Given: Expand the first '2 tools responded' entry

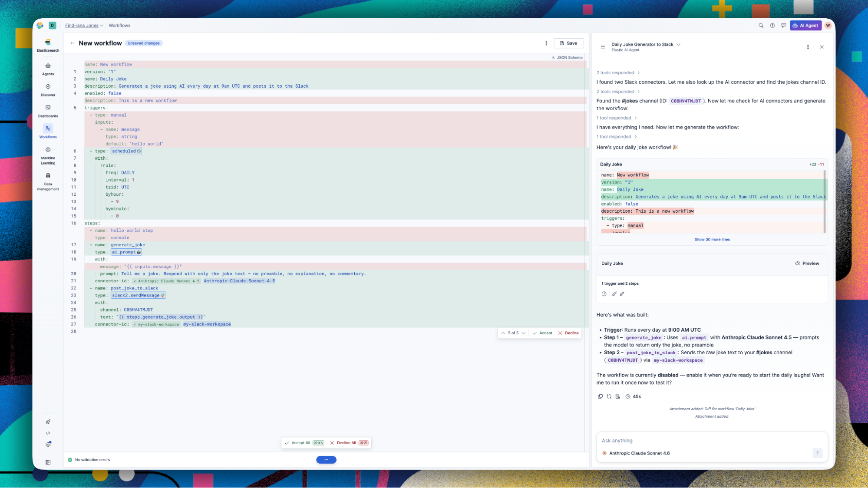Looking at the screenshot, I should [618, 73].
